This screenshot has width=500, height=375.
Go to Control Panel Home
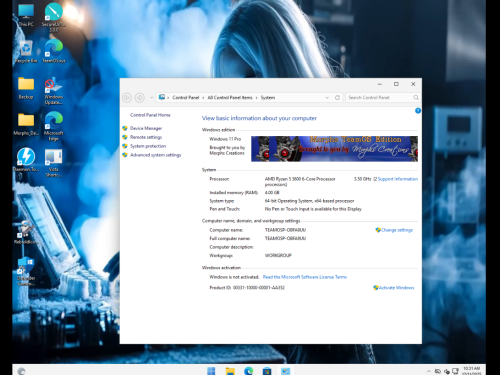[150, 115]
